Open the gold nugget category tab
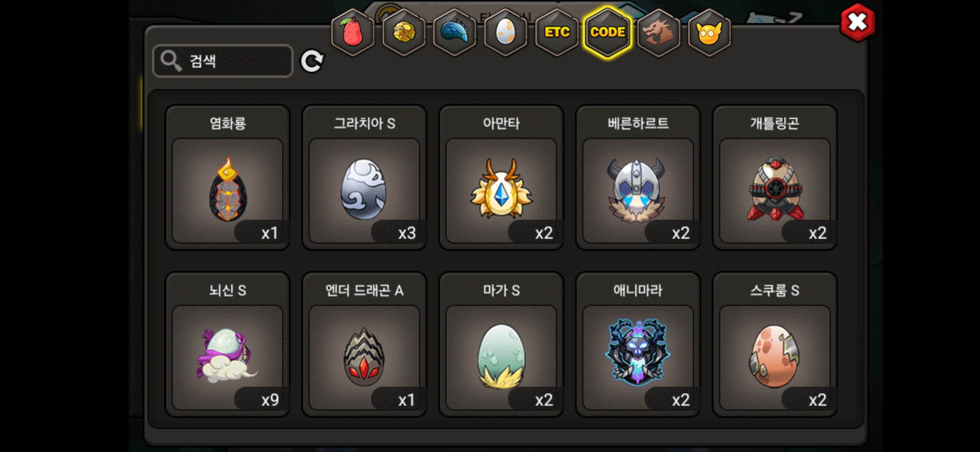 pyautogui.click(x=404, y=32)
